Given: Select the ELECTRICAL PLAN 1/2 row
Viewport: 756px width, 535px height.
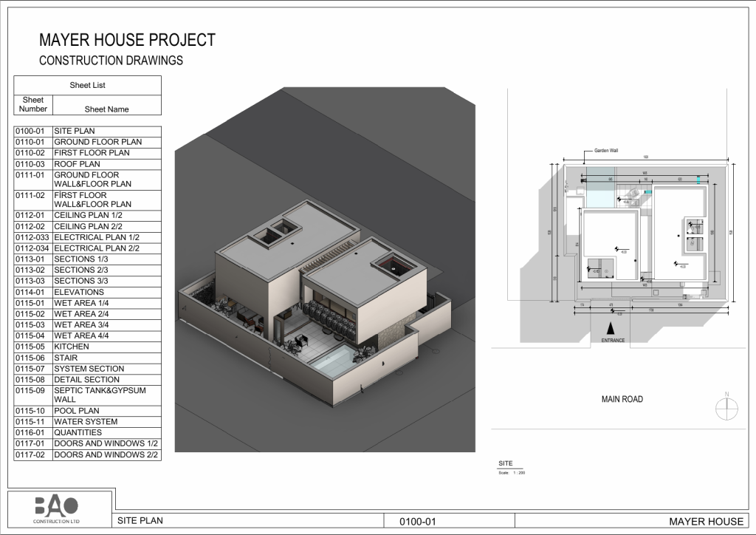Looking at the screenshot, I should tap(87, 238).
